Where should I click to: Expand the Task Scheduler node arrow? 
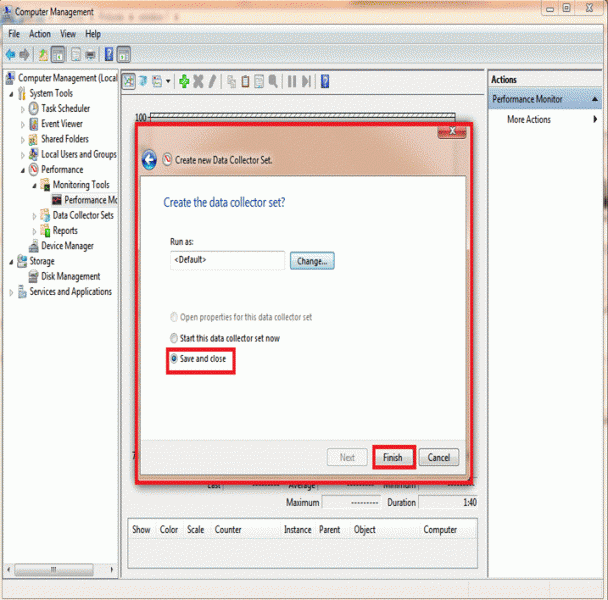(x=22, y=109)
